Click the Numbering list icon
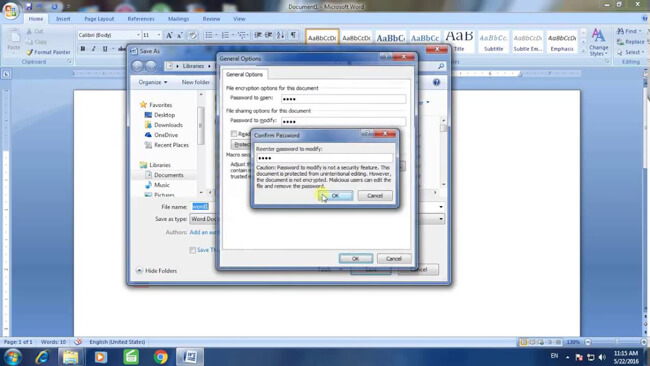Image resolution: width=650 pixels, height=366 pixels. pos(225,35)
